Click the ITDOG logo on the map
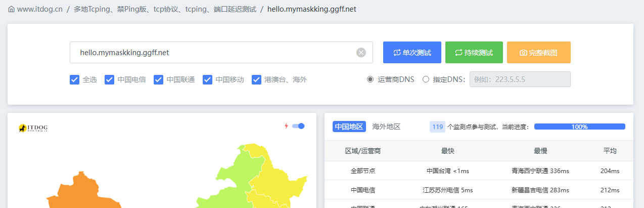 tap(33, 129)
